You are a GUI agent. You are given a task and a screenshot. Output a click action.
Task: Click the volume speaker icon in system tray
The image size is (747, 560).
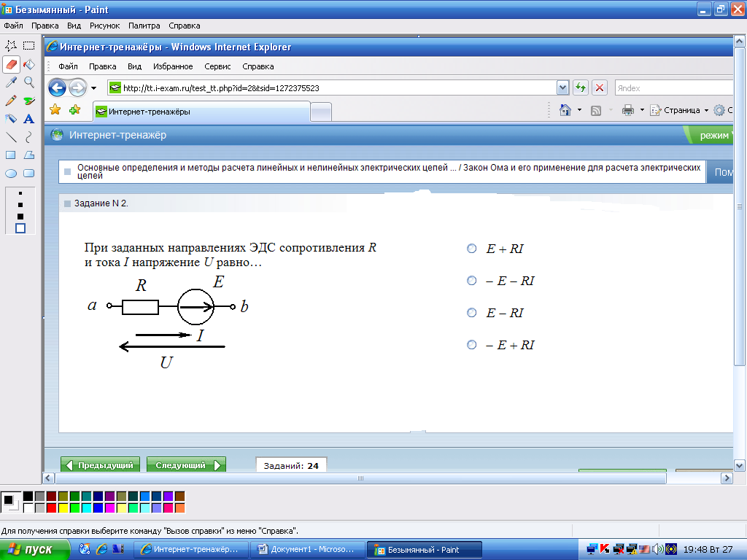click(657, 549)
